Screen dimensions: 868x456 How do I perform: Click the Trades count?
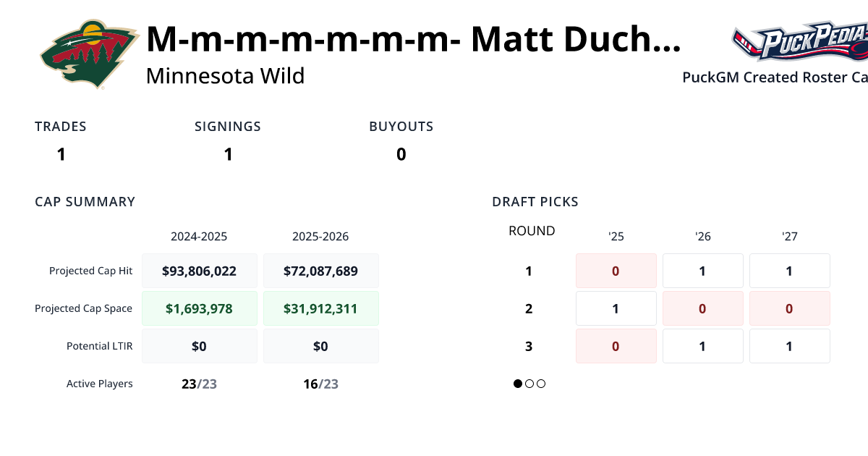pos(61,154)
